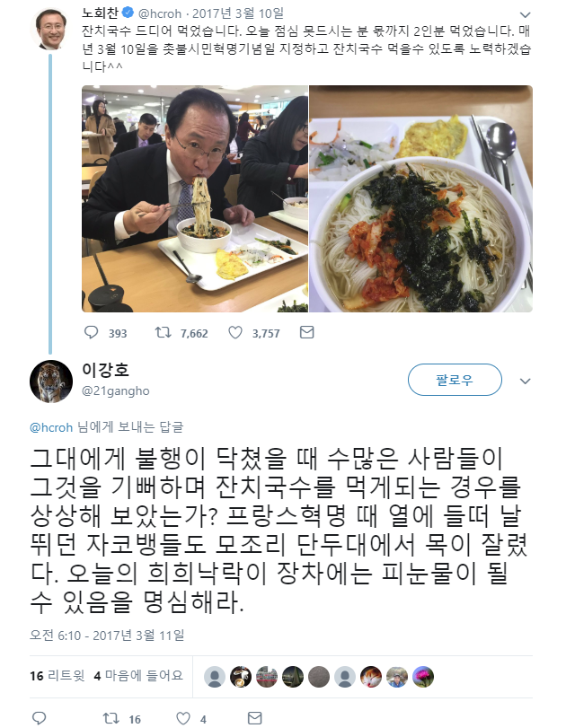This screenshot has width=566, height=728.
Task: Retweet 이강호's reply showing 16 retweets
Action: [x=111, y=718]
